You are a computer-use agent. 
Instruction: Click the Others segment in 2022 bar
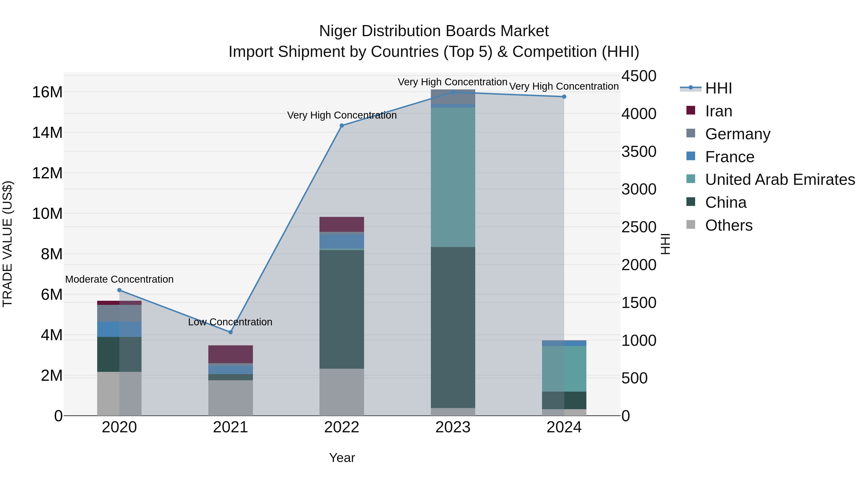tap(342, 392)
